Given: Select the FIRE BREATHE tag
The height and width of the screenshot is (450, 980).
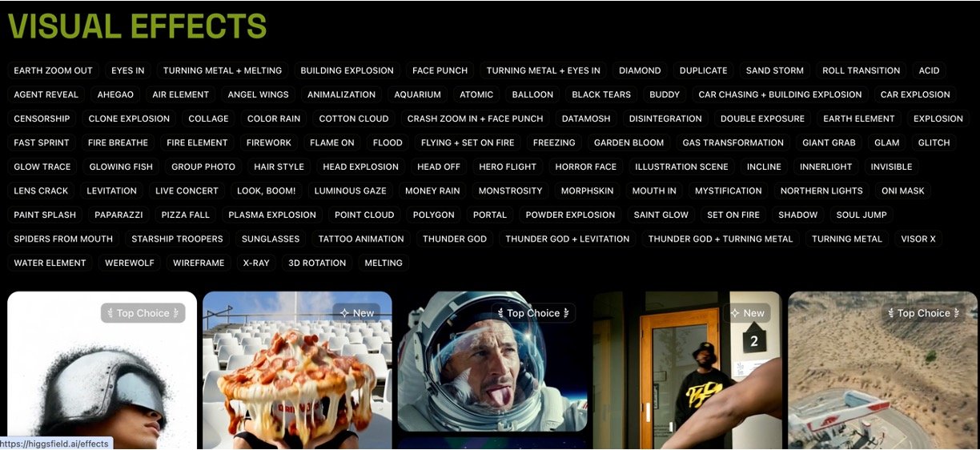Looking at the screenshot, I should click(x=118, y=143).
